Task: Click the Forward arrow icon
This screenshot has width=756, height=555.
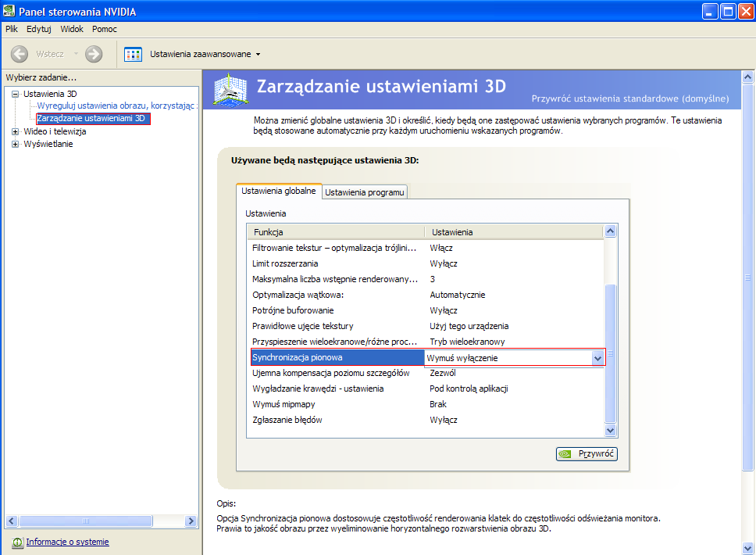Action: tap(94, 54)
